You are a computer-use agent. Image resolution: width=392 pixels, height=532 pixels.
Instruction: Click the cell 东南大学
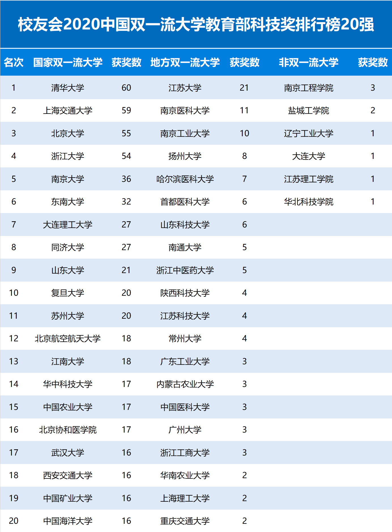click(x=68, y=202)
